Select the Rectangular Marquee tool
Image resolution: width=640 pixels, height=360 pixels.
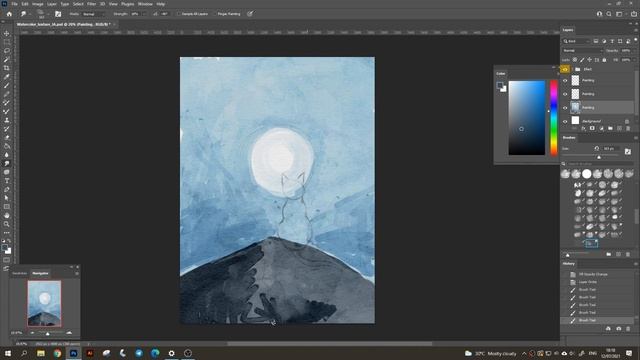(7, 42)
